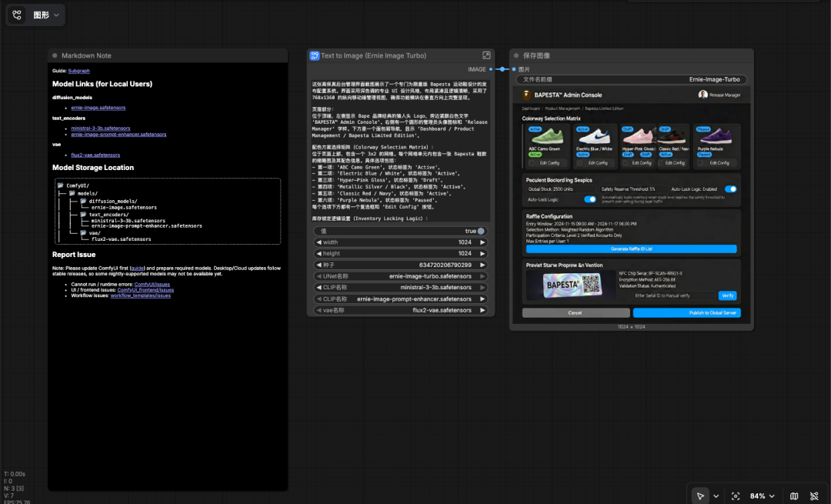The image size is (831, 504).
Task: Toggle the 值 true boolean switch
Action: tap(480, 231)
